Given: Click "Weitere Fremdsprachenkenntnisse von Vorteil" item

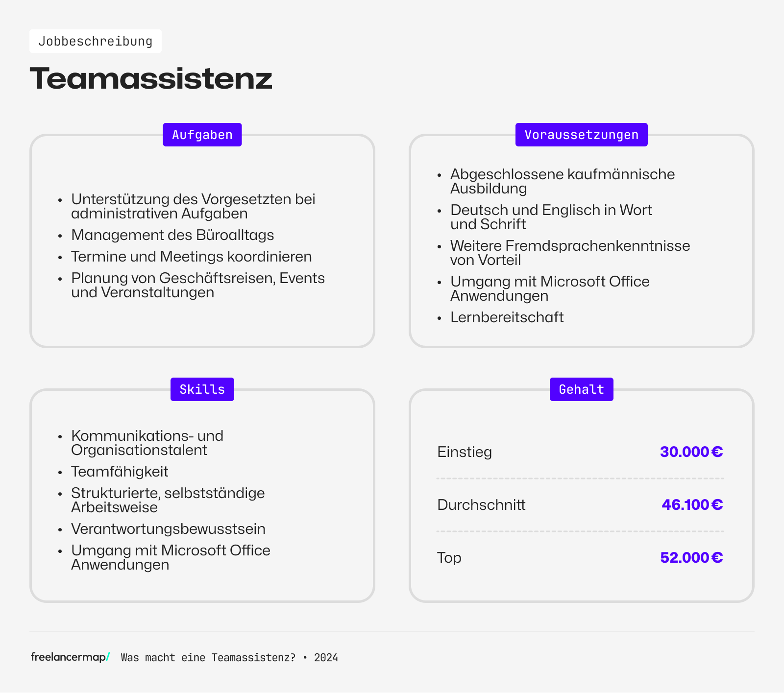Looking at the screenshot, I should (x=570, y=253).
